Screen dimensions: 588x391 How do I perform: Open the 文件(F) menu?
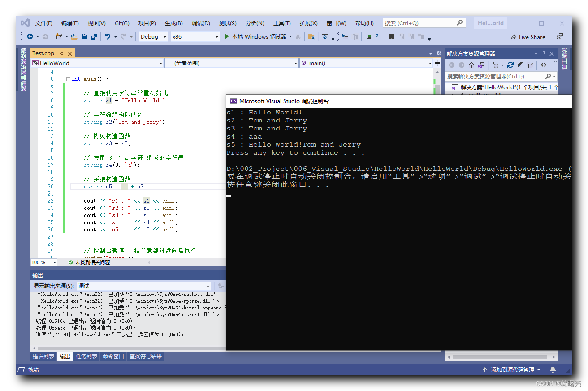click(44, 23)
